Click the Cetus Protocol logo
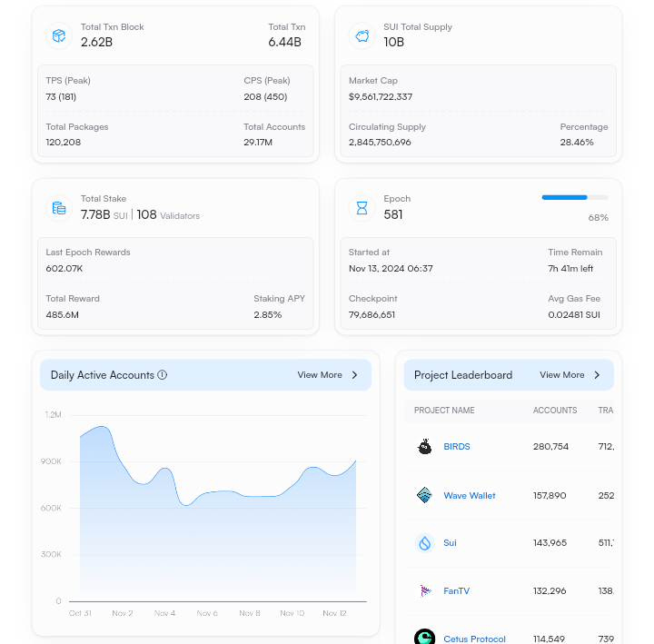This screenshot has width=654, height=644. (x=424, y=639)
